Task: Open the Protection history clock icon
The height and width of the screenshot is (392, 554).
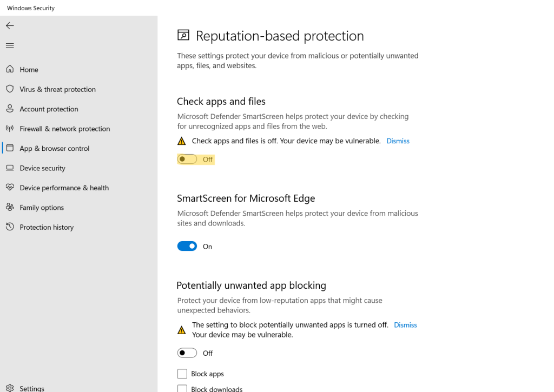Action: point(10,227)
